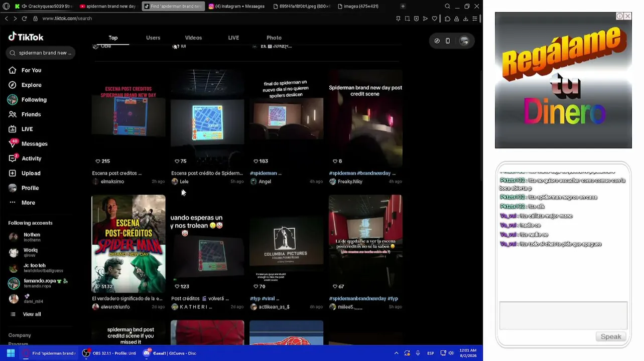The height and width of the screenshot is (361, 644).
Task: Click the Speak button in chat panel
Action: 611,336
